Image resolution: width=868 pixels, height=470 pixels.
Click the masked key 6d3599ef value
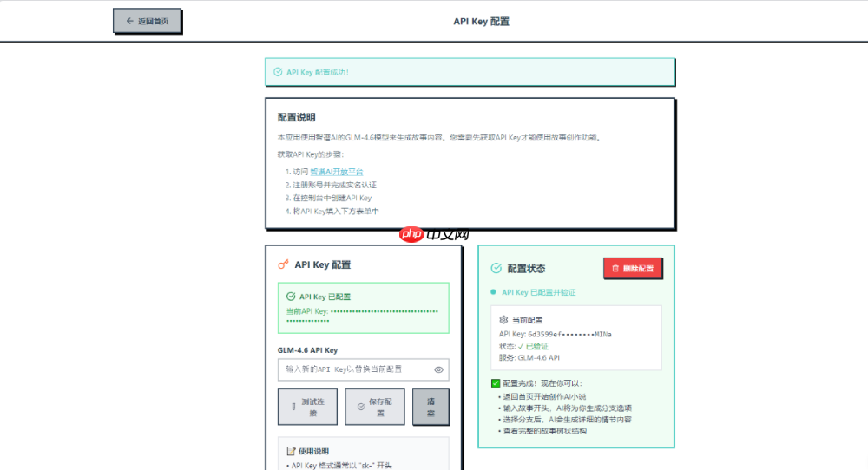coord(569,334)
